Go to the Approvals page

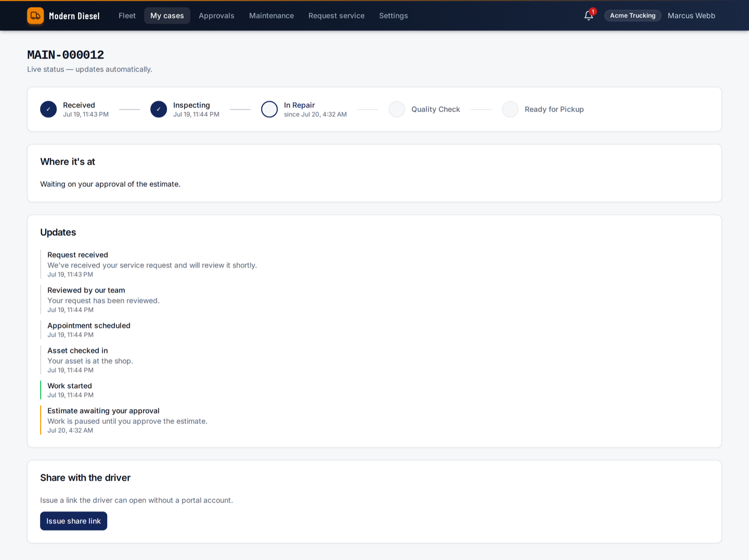[x=216, y=15]
